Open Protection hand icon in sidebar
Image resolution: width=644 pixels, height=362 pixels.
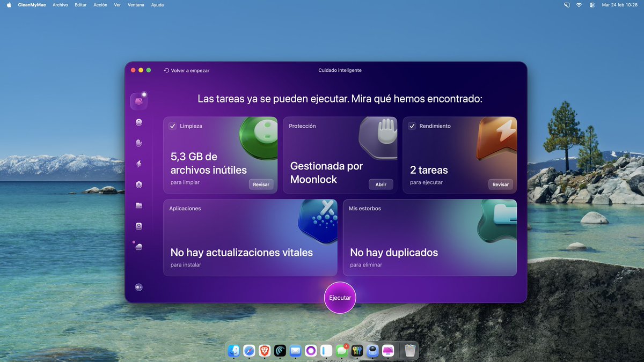pyautogui.click(x=139, y=143)
